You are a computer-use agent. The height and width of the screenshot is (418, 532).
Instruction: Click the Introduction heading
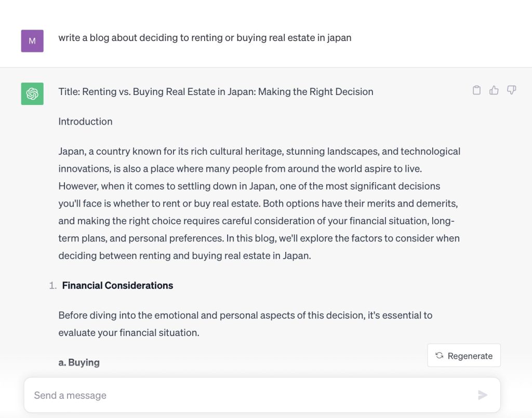[85, 122]
